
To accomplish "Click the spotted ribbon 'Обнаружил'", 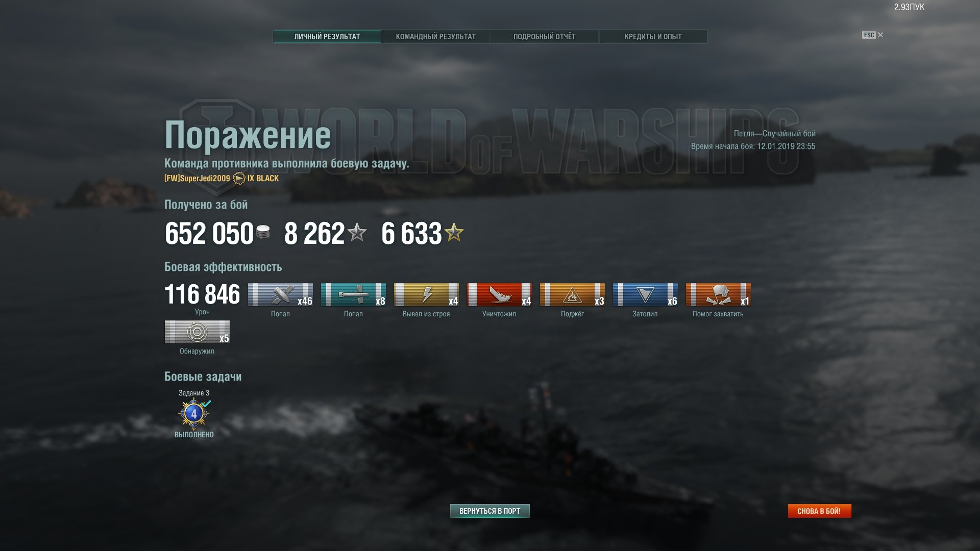I will pos(197,332).
